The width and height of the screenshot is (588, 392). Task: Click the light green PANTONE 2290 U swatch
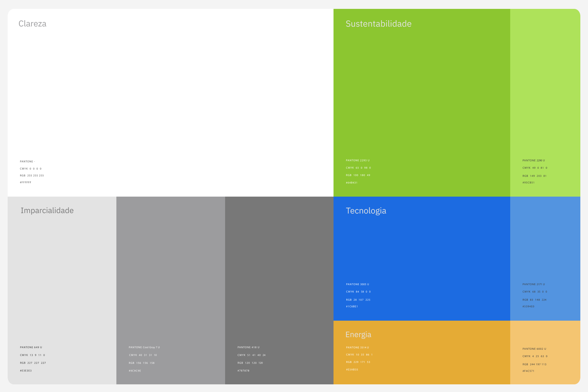(x=545, y=92)
